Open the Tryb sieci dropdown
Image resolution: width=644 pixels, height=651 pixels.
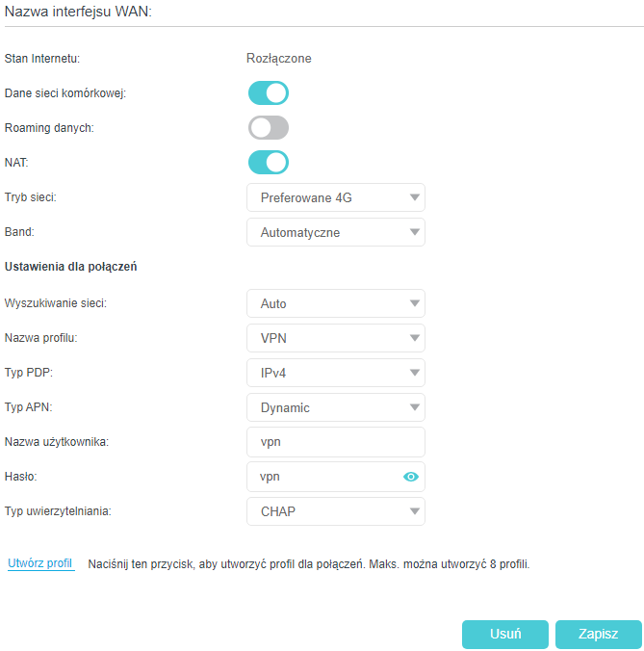[335, 197]
